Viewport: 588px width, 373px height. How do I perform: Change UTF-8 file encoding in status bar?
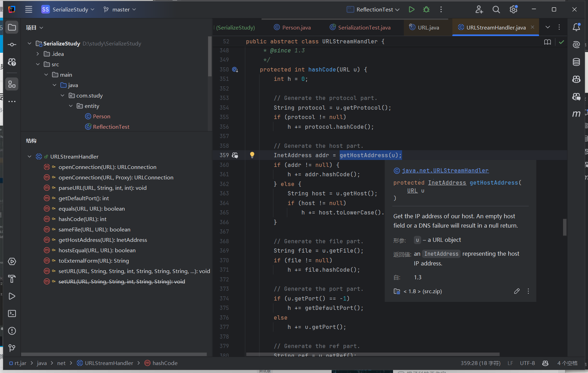point(527,363)
